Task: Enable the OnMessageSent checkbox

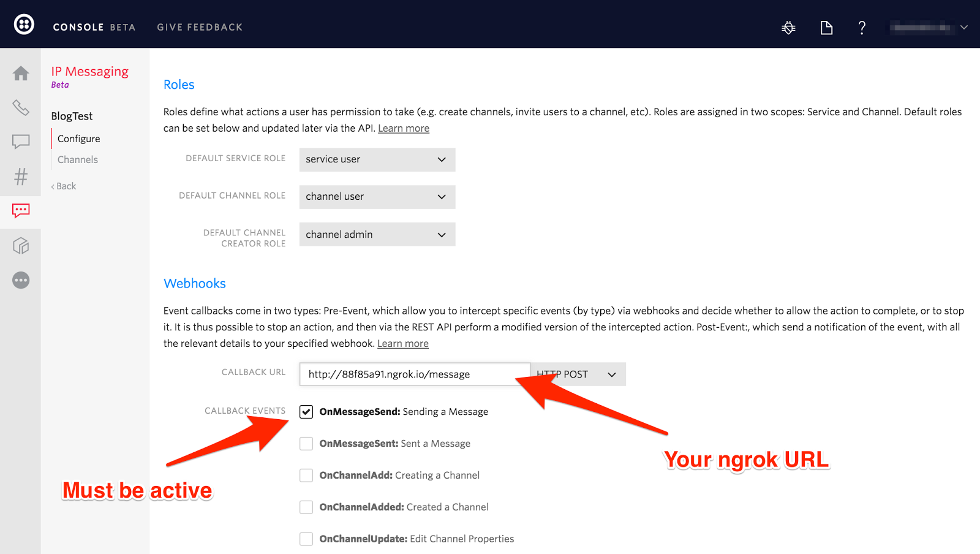Action: coord(306,444)
